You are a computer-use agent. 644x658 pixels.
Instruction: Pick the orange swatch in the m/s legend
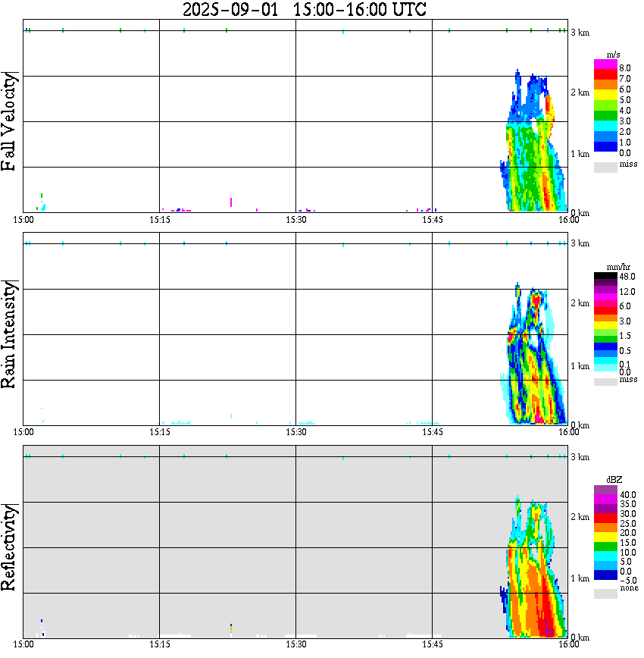(605, 85)
